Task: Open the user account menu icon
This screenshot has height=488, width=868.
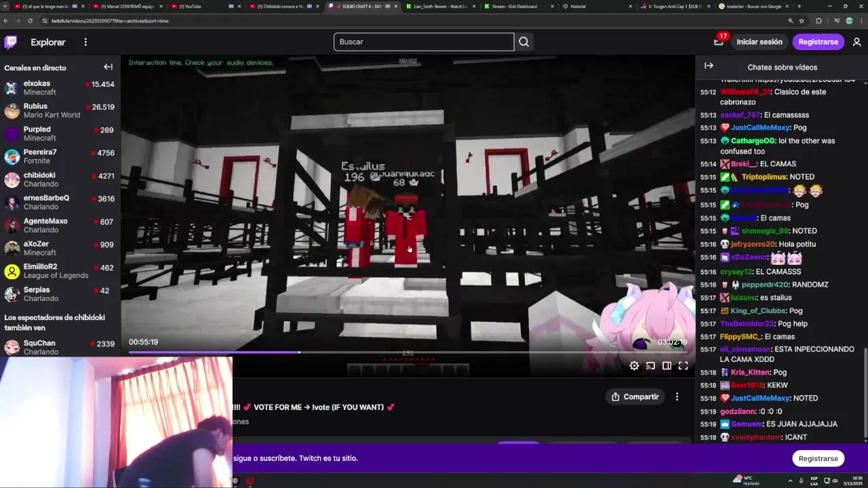Action: (x=856, y=42)
